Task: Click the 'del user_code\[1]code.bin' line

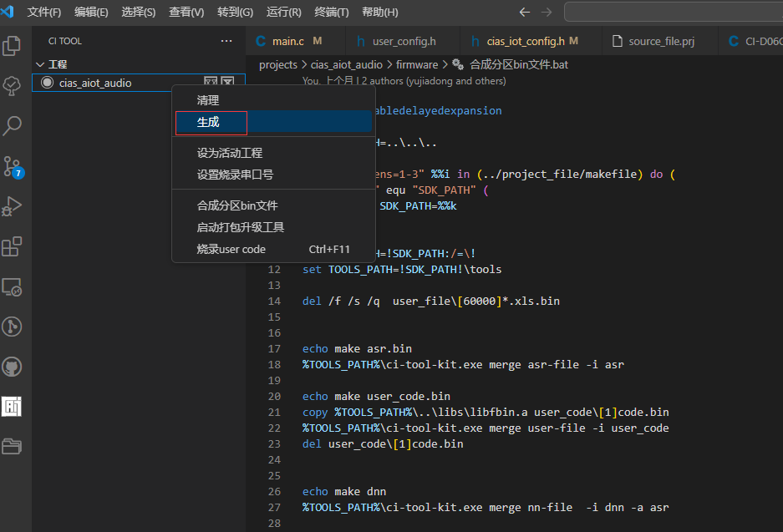Action: pos(383,443)
